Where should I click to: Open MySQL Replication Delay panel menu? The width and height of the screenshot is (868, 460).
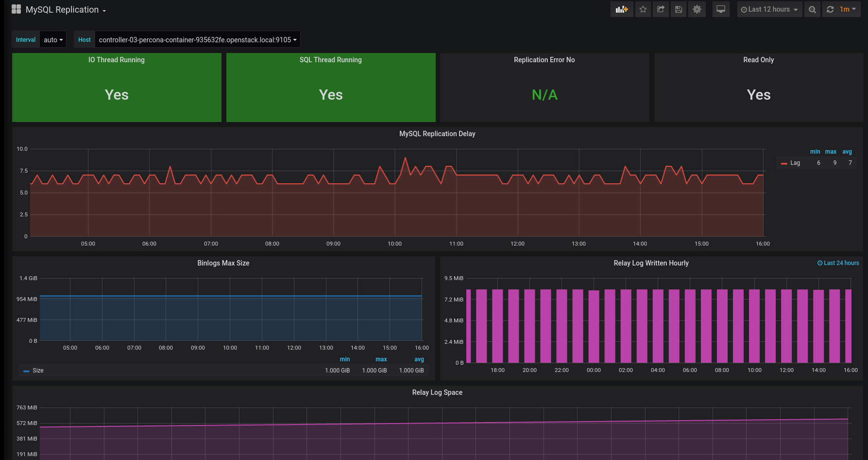(437, 134)
